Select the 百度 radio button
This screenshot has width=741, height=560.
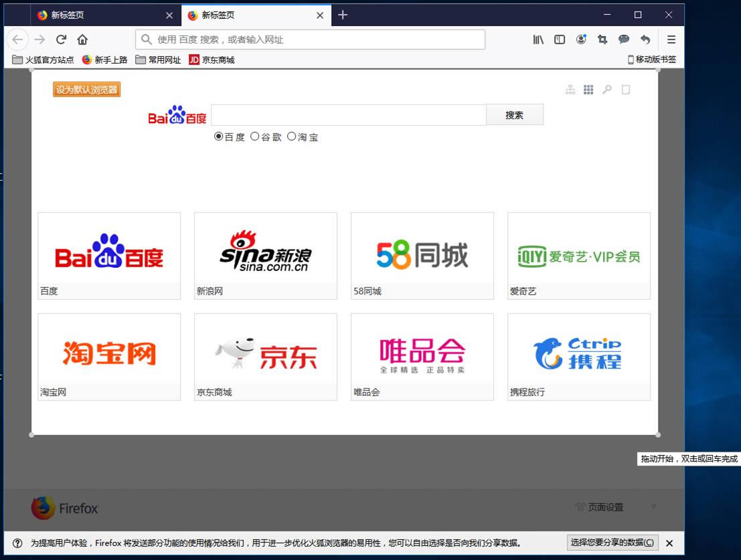click(218, 136)
